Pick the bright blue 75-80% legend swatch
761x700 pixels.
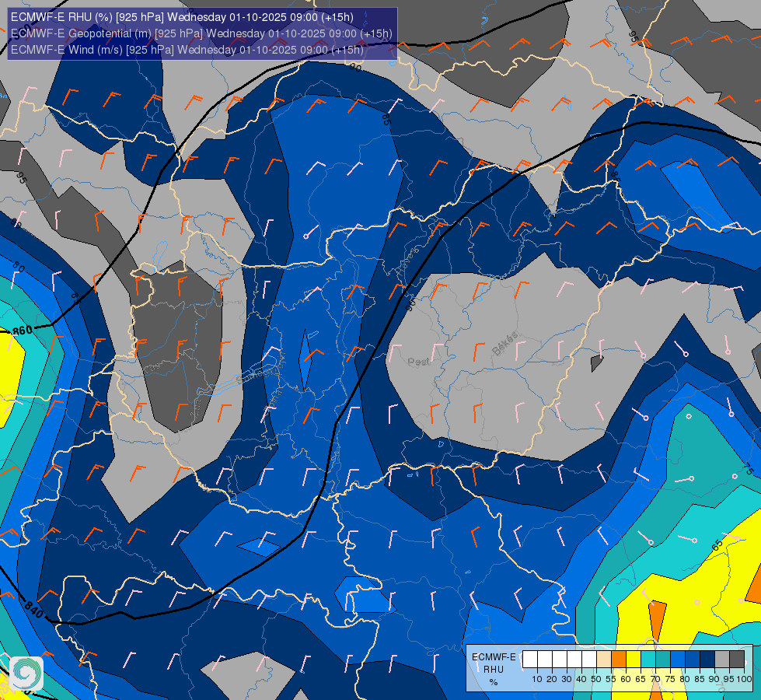[x=678, y=659]
